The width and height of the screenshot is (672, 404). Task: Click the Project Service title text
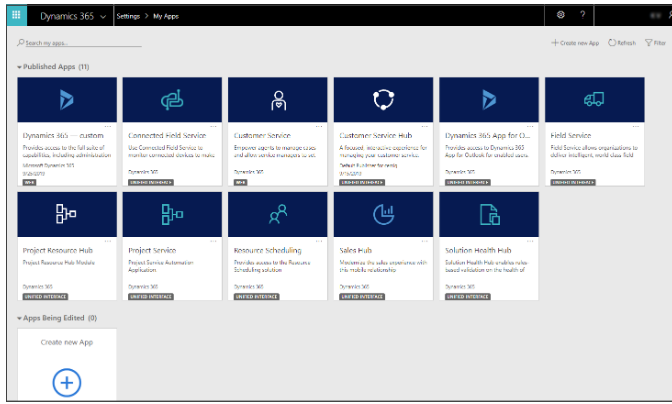pyautogui.click(x=152, y=250)
